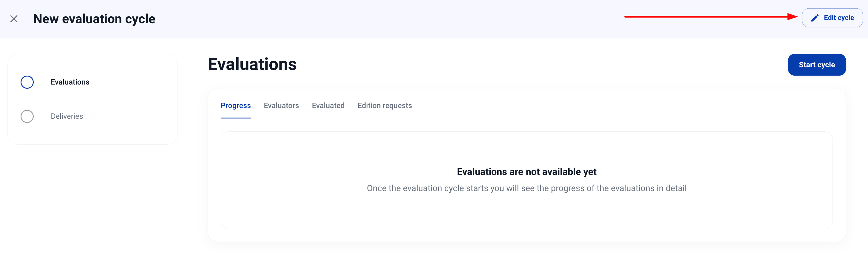Switch to the Progress tab
Viewport: 868px width, 256px height.
tap(236, 106)
